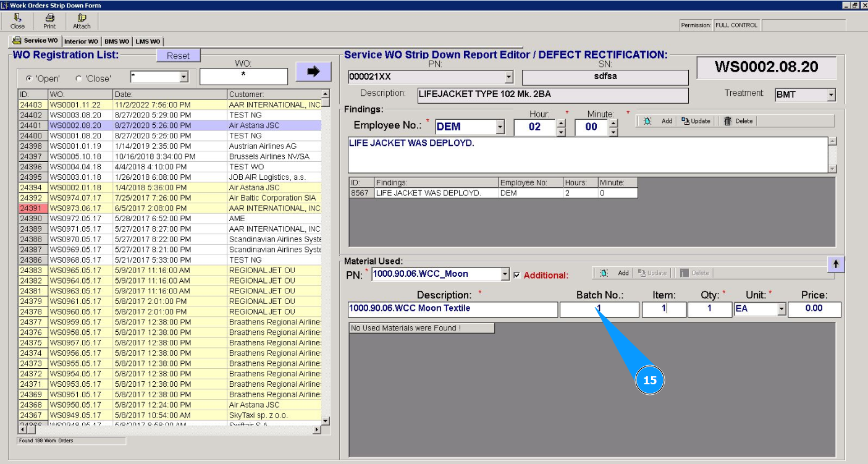Click the Close toolbar icon
The height and width of the screenshot is (464, 868).
point(17,21)
